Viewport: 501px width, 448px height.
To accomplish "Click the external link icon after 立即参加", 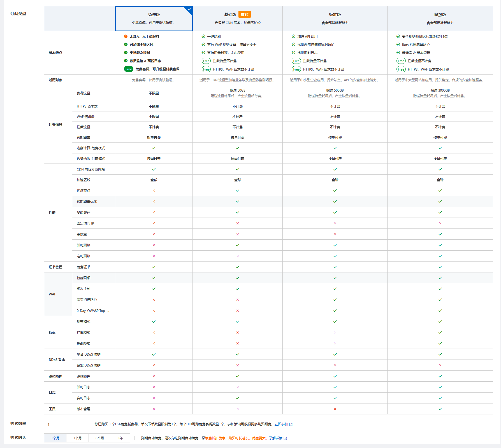I will pyautogui.click(x=291, y=424).
